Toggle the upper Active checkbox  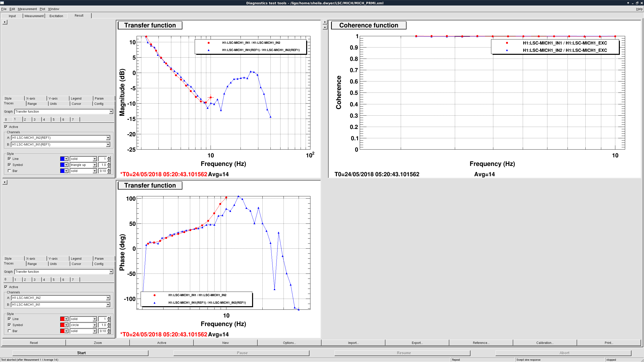[6, 127]
